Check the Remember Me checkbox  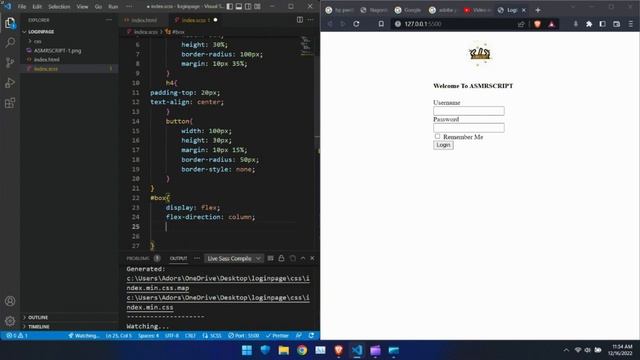click(438, 136)
